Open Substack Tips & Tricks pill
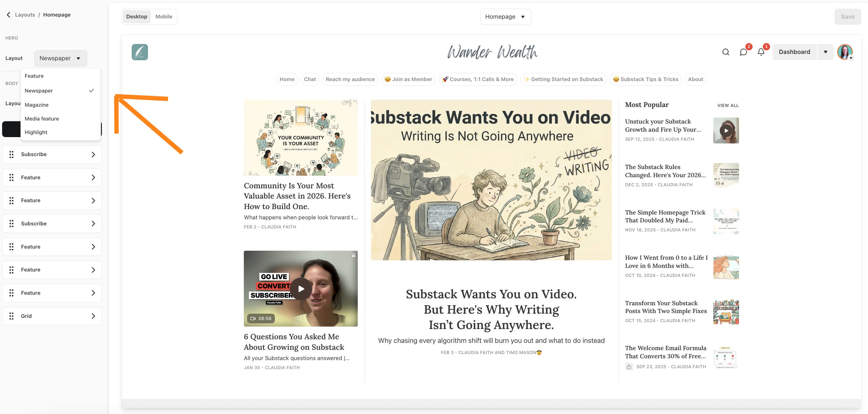This screenshot has width=868, height=414. pyautogui.click(x=646, y=79)
